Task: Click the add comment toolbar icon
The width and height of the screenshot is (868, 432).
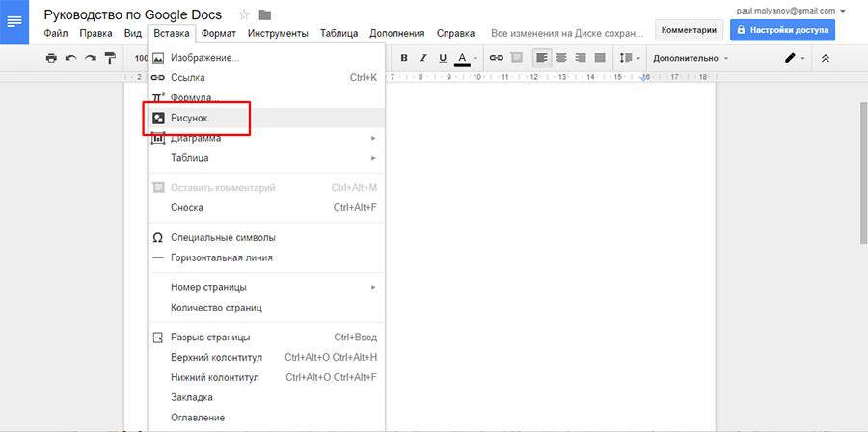Action: click(x=516, y=58)
